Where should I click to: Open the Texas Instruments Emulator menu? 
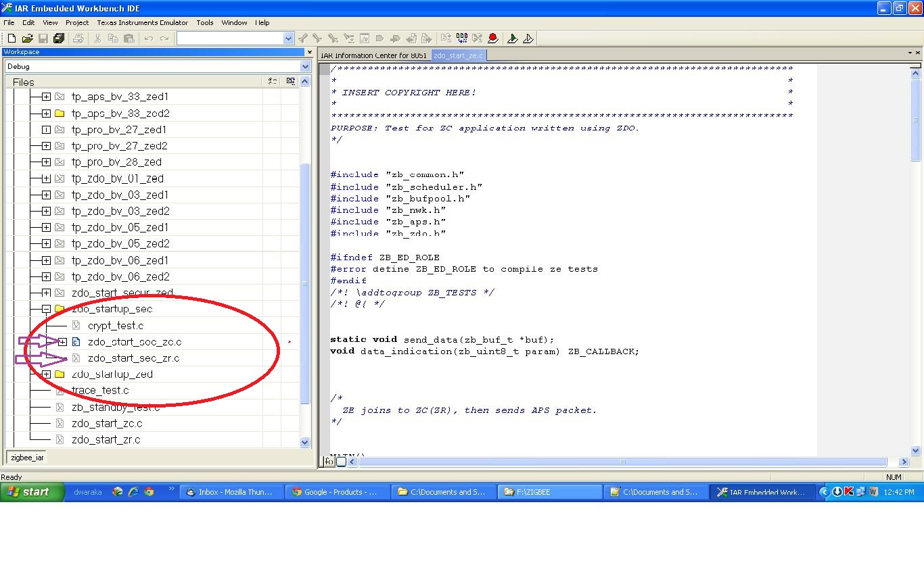(143, 22)
